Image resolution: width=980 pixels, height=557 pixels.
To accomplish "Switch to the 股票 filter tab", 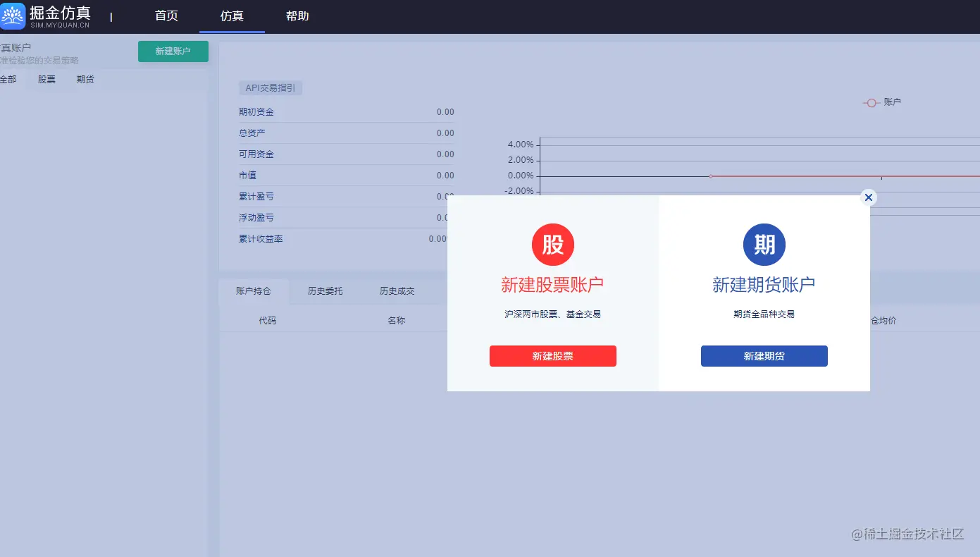I will coord(46,79).
